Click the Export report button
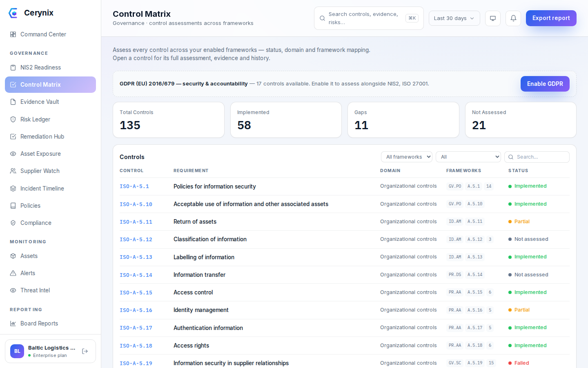Image resolution: width=588 pixels, height=368 pixels. point(551,18)
